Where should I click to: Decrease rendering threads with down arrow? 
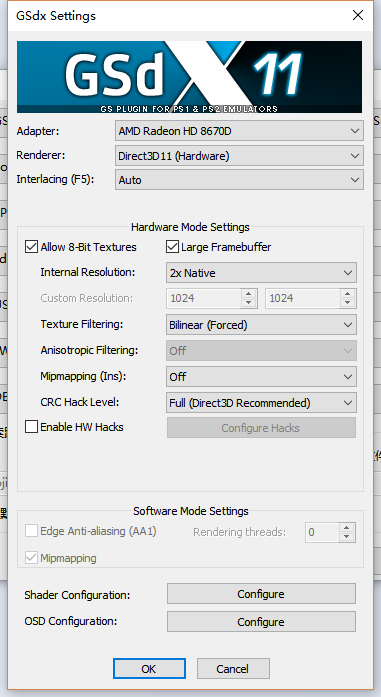tap(347, 537)
